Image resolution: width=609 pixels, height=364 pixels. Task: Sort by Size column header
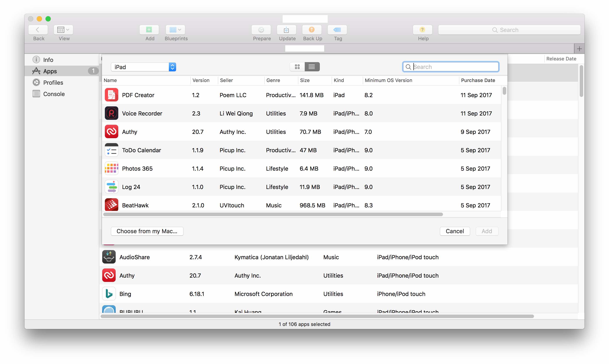pos(315,80)
